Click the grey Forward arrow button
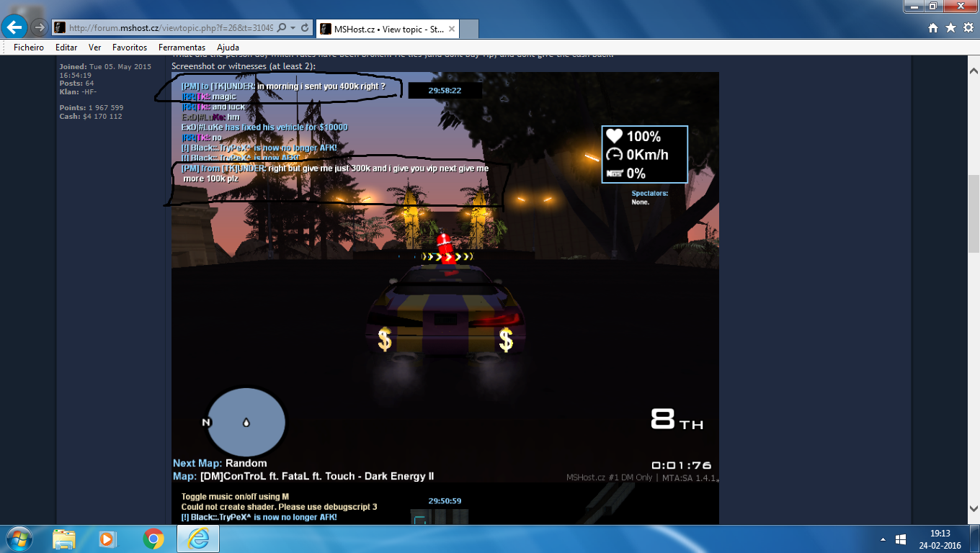 coord(39,27)
